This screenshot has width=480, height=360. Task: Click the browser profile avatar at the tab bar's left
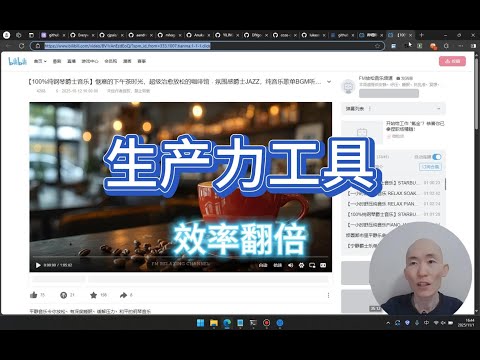7,35
